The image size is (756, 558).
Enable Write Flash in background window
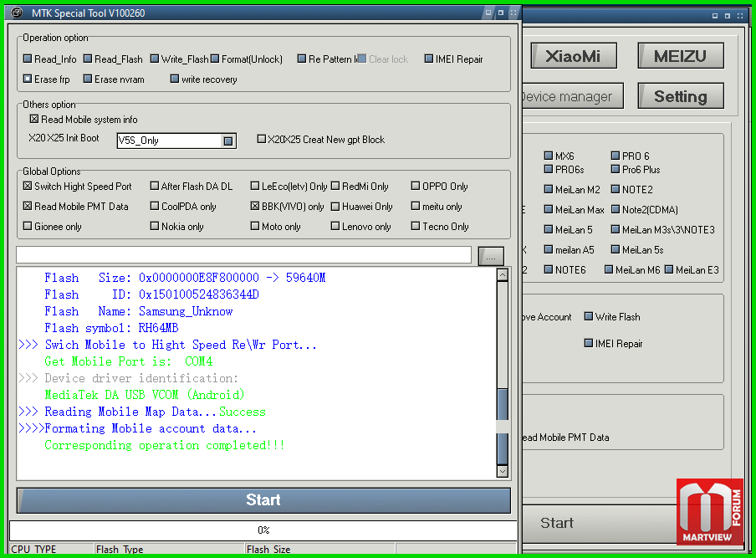(x=588, y=316)
